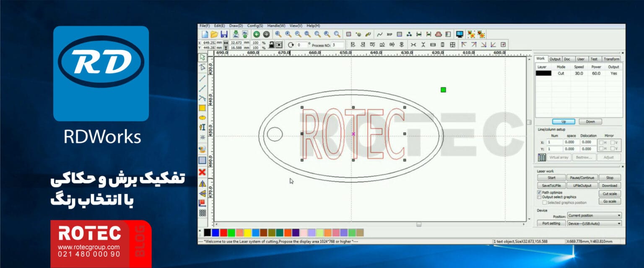Click the SaveToUFile button

click(551, 186)
